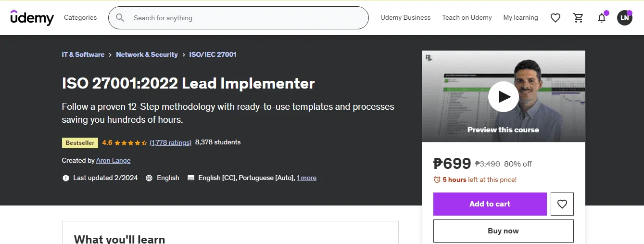The width and height of the screenshot is (644, 244).
Task: Open the wishlist heart in header
Action: point(556,18)
